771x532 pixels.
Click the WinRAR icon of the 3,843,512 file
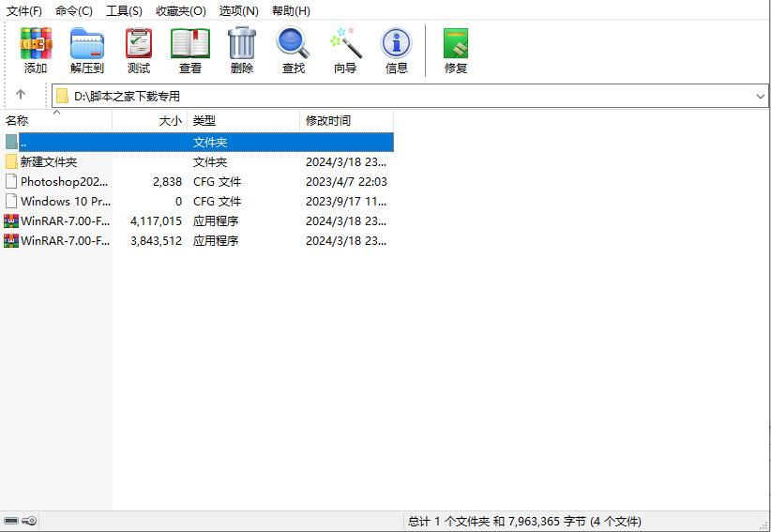11,240
